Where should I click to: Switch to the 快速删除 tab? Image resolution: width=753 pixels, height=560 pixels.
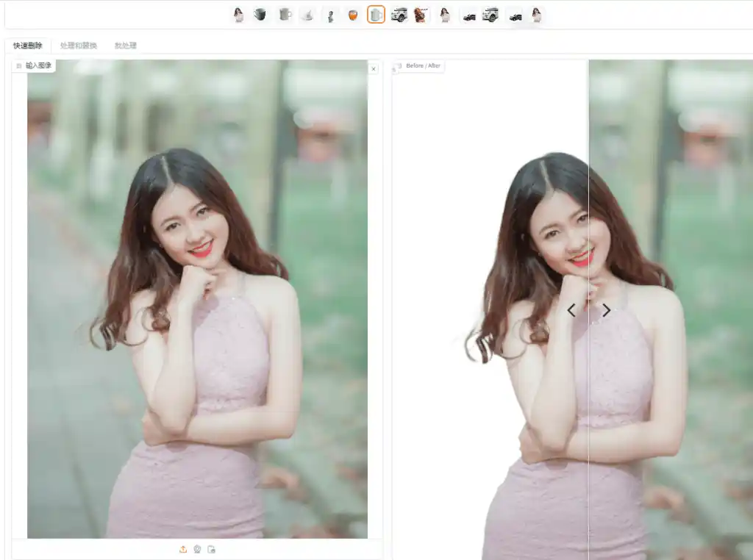28,46
